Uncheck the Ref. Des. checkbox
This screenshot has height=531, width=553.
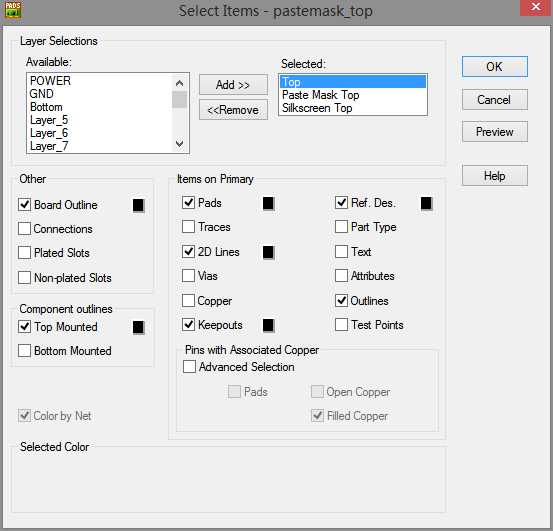tap(341, 202)
